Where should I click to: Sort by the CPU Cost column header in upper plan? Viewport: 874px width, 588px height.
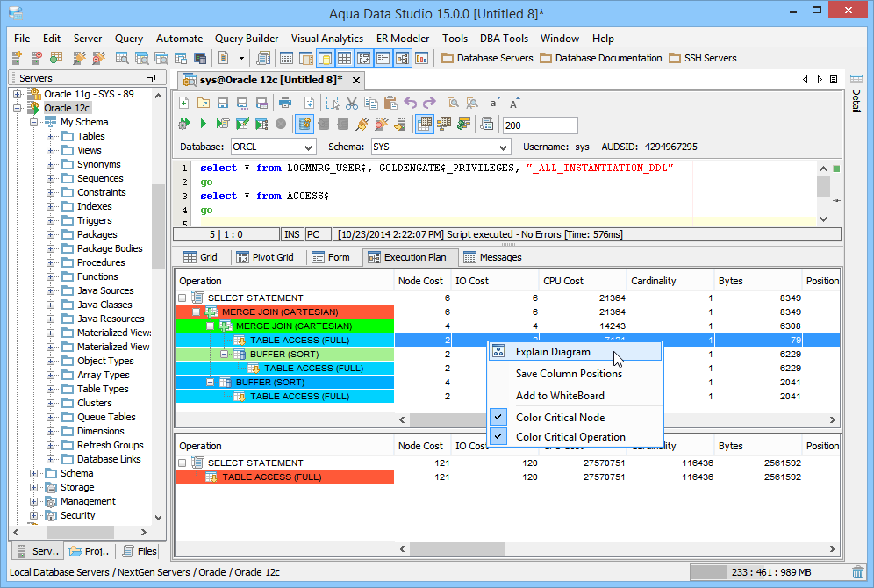click(x=582, y=281)
